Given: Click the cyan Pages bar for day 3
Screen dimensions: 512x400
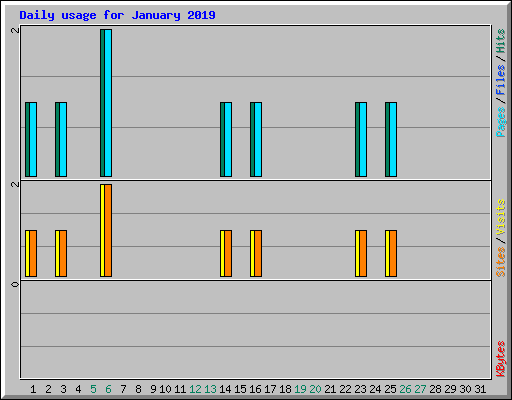Looking at the screenshot, I should coord(63,139).
